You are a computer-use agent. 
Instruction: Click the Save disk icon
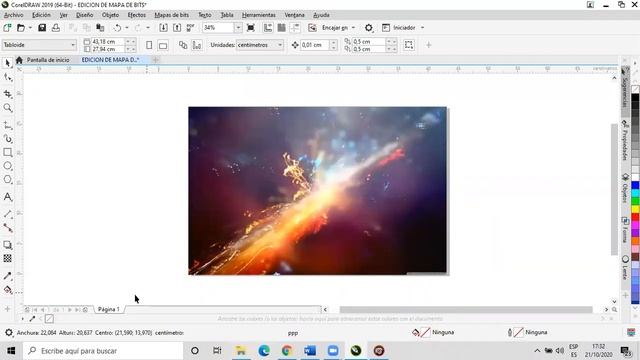point(42,28)
